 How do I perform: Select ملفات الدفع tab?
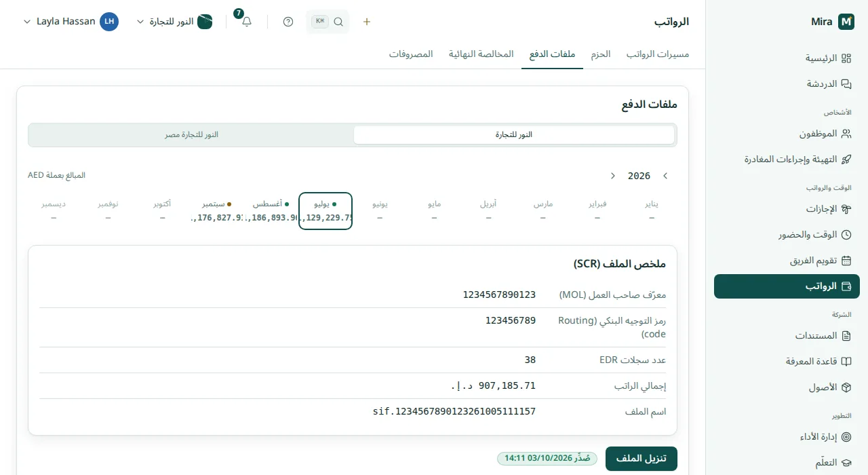point(552,54)
